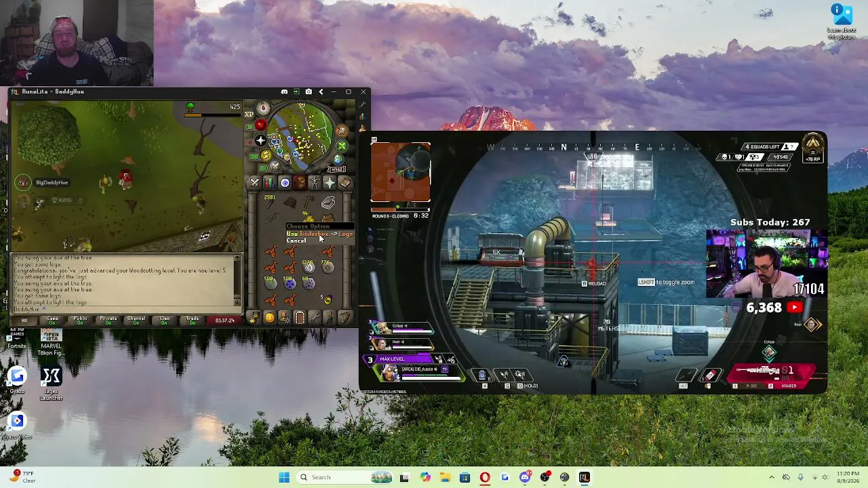Image resolution: width=868 pixels, height=488 pixels.
Task: Open the Skills stats tab
Action: [x=270, y=183]
